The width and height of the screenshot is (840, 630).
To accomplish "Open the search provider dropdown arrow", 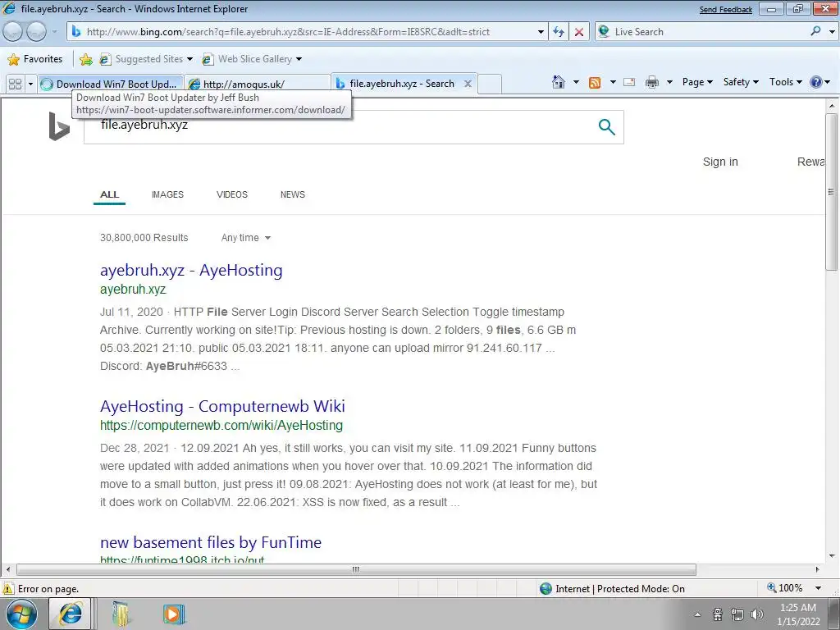I will coord(832,32).
